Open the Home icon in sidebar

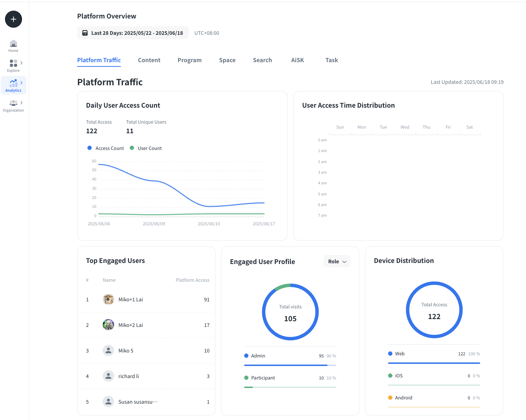[14, 44]
